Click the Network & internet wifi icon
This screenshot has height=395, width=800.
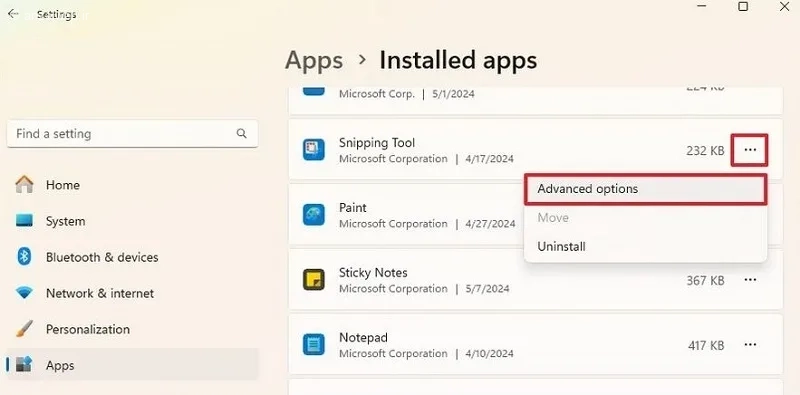[24, 293]
